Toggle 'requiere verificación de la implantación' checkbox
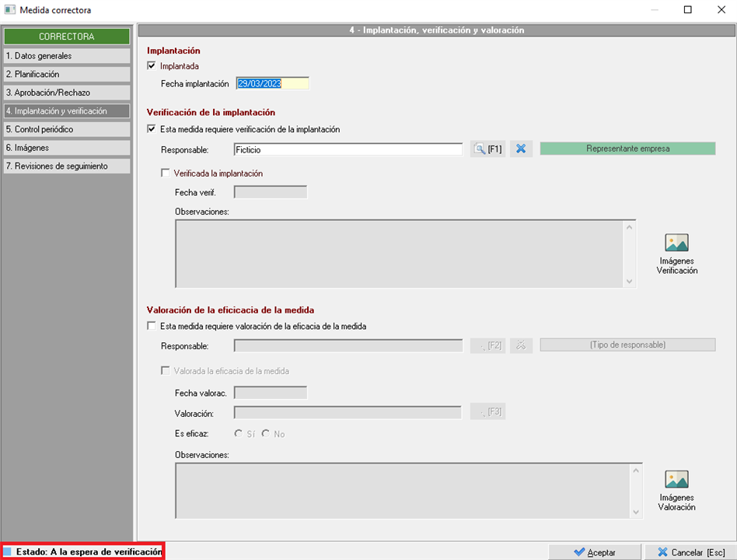 [152, 129]
